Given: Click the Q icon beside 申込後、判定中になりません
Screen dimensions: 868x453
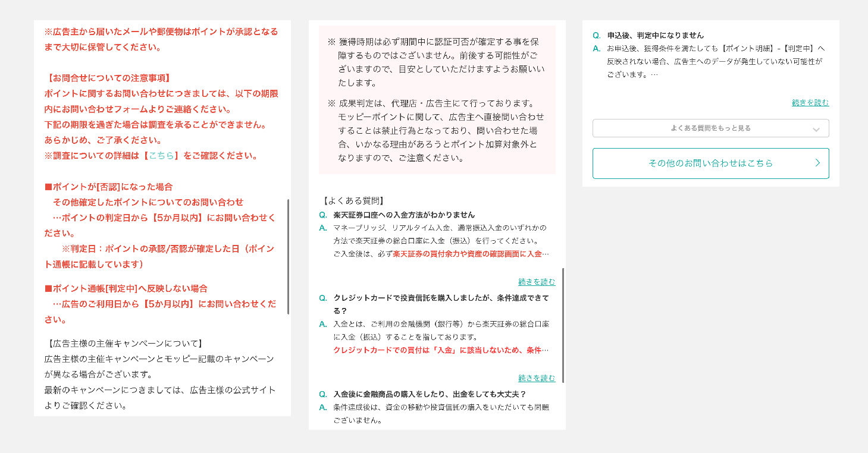Looking at the screenshot, I should pyautogui.click(x=597, y=36).
